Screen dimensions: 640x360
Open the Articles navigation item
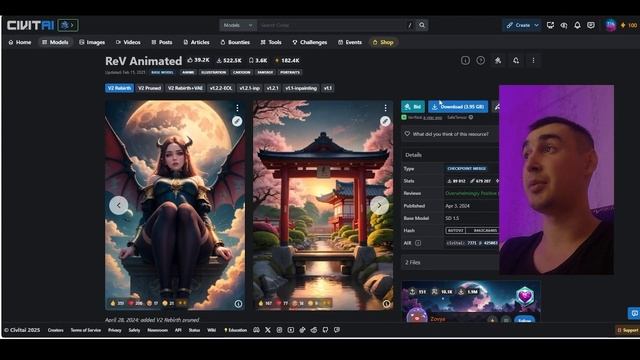pos(196,42)
